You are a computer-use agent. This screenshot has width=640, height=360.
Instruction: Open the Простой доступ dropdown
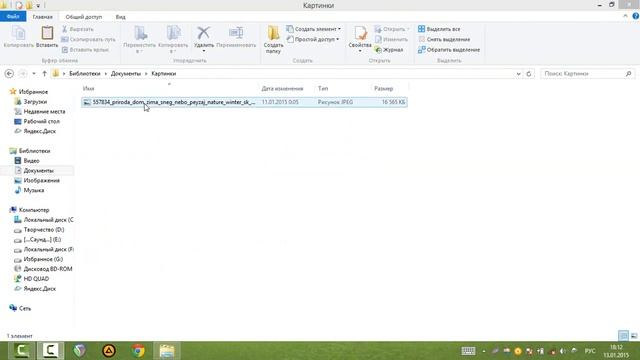point(313,39)
